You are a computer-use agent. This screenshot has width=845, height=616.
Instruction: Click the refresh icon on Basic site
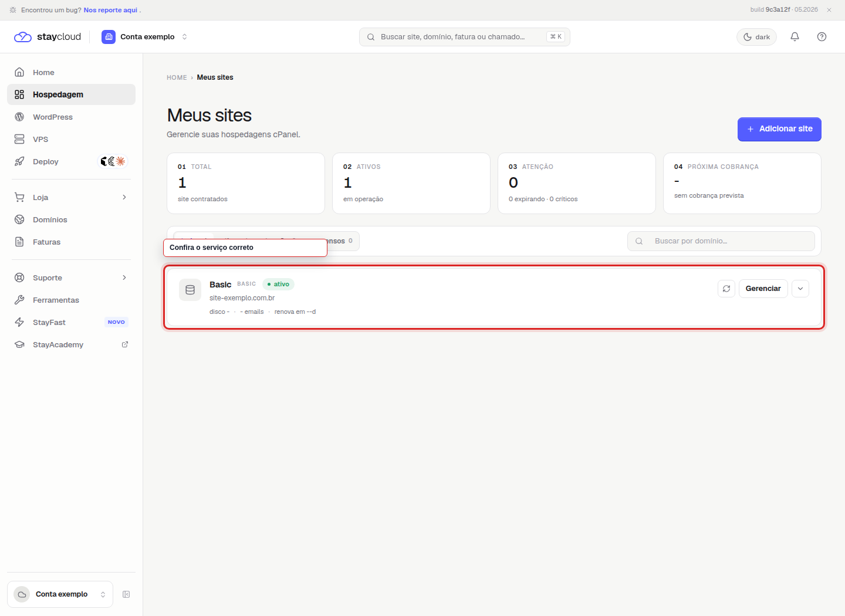tap(726, 289)
